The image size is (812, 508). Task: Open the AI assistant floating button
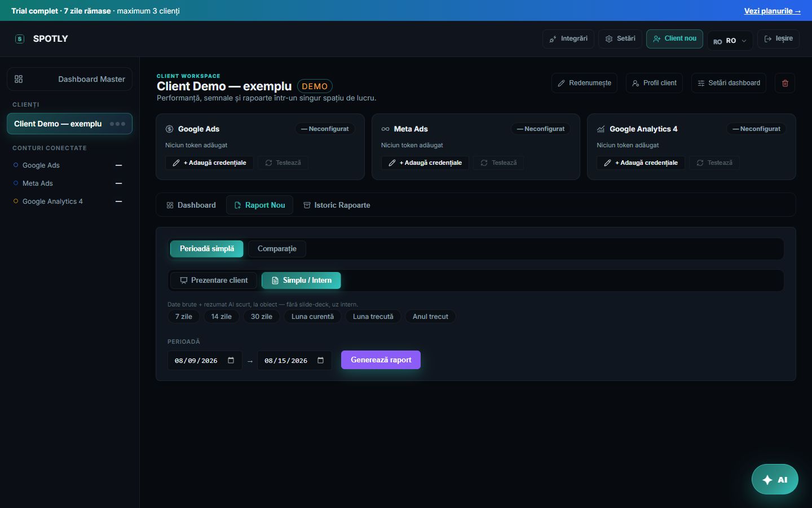775,479
